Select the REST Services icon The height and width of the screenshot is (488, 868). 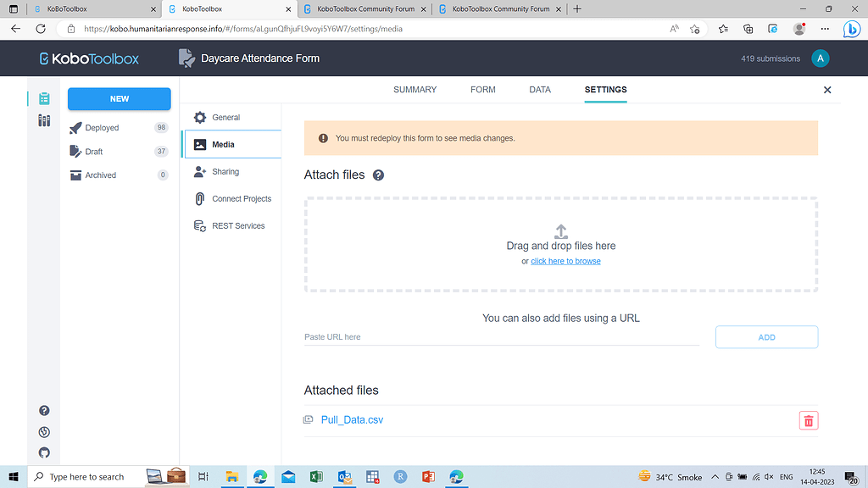click(x=199, y=225)
